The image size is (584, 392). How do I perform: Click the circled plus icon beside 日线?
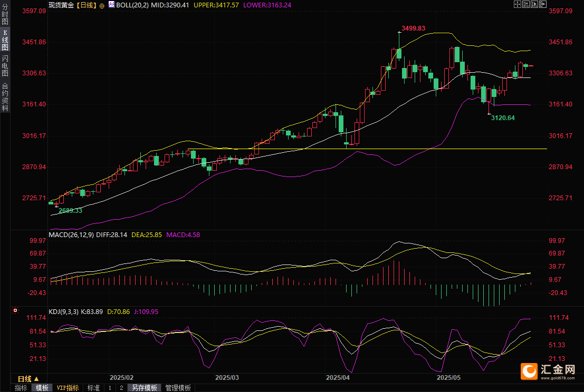pos(102,5)
